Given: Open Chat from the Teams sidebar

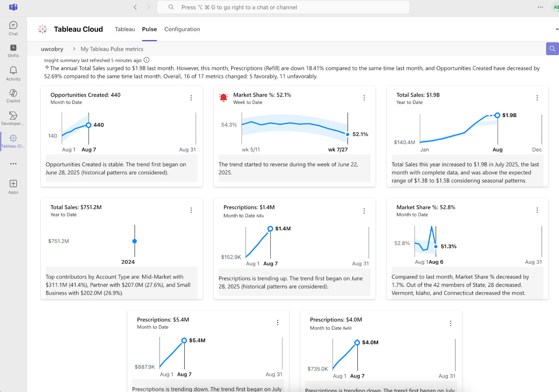Looking at the screenshot, I should (x=13, y=28).
